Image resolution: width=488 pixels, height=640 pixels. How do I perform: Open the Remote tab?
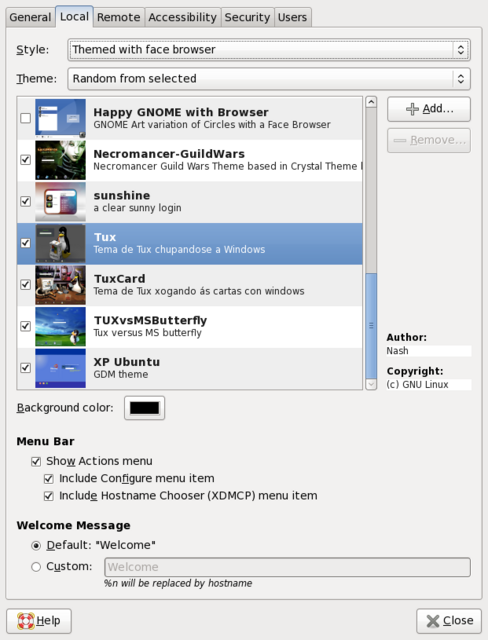(119, 17)
